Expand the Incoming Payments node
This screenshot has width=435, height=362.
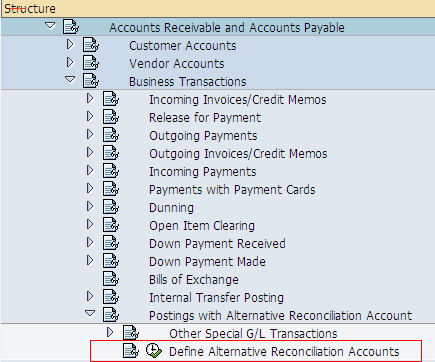click(x=90, y=170)
